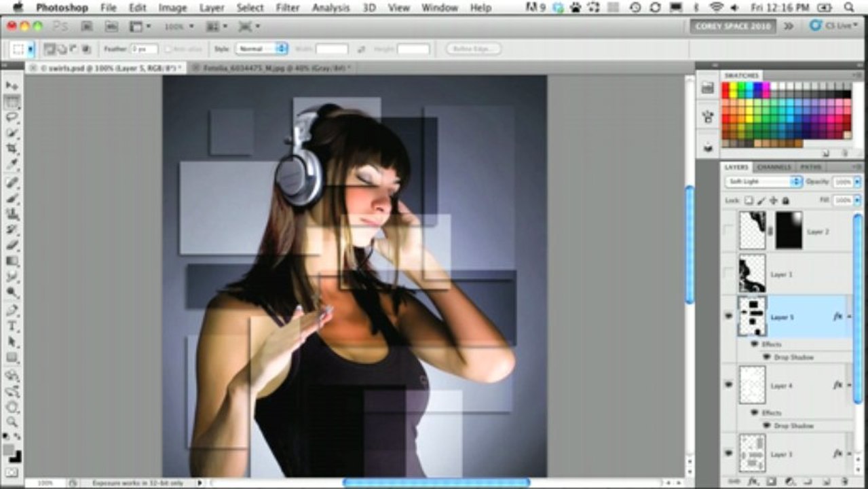The image size is (868, 489).
Task: Select the Lasso tool
Action: coord(12,117)
